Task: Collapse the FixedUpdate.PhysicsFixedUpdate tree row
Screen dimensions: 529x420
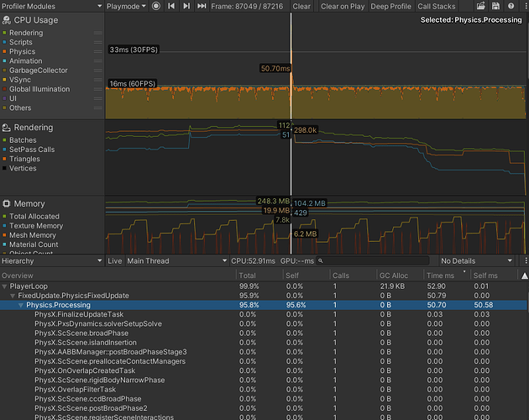Action: [x=12, y=295]
